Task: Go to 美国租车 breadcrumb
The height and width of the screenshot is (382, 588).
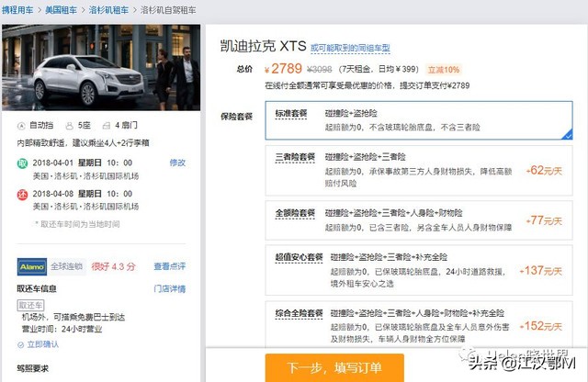Action: coord(61,10)
